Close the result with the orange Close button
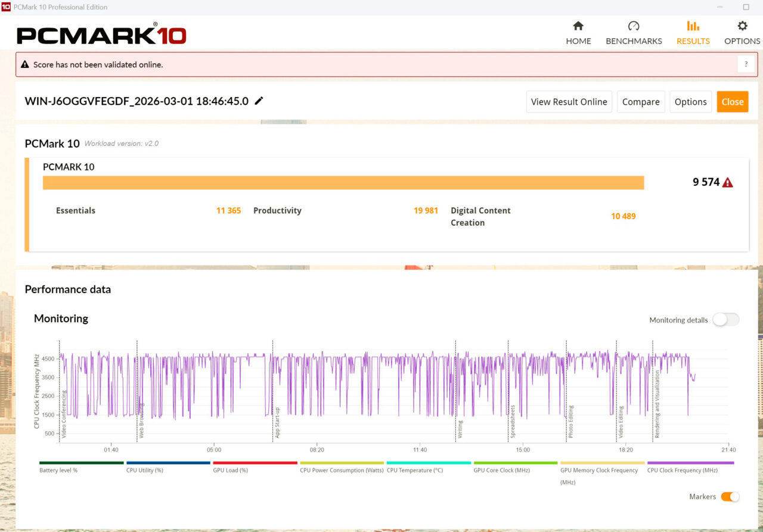The height and width of the screenshot is (532, 763). tap(732, 102)
